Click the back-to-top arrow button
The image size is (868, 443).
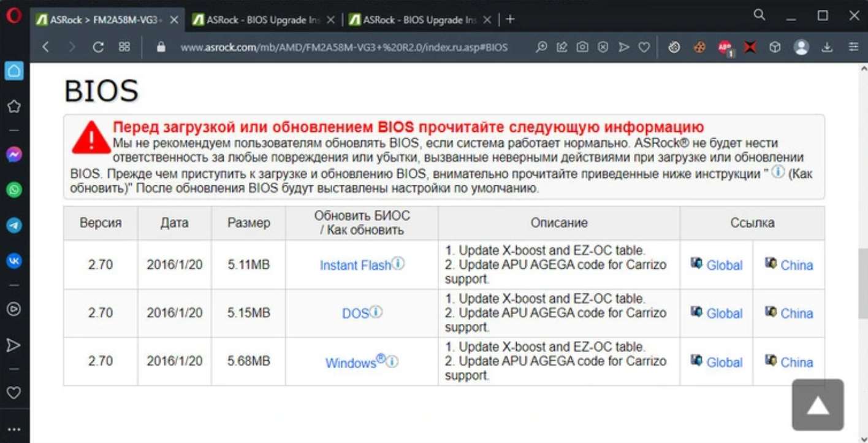(818, 404)
